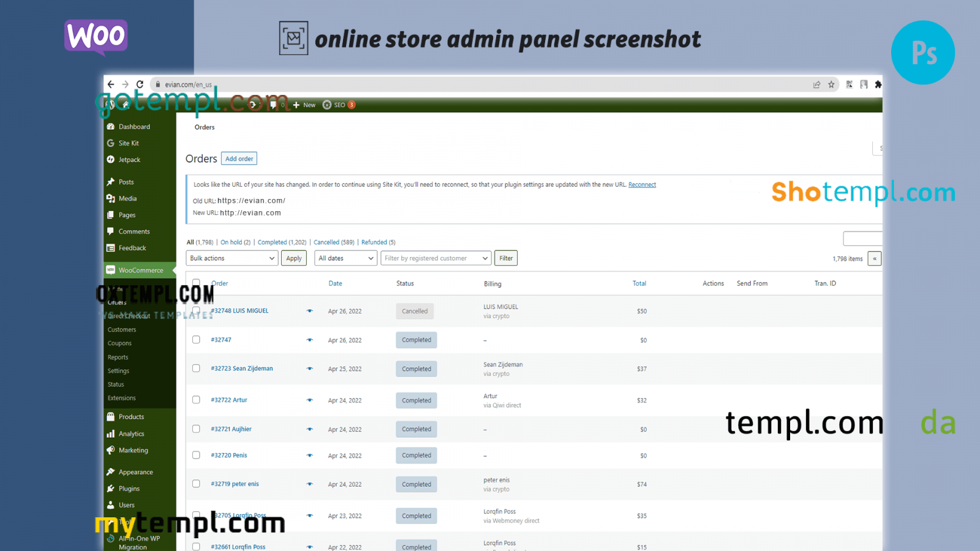Click the Reconnect link in notice
The image size is (980, 551).
pyautogui.click(x=642, y=185)
